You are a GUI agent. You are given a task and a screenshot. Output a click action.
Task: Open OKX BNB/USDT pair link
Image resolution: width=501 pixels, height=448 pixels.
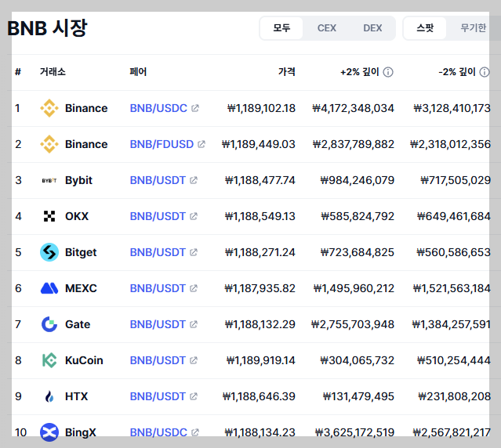[x=158, y=216]
